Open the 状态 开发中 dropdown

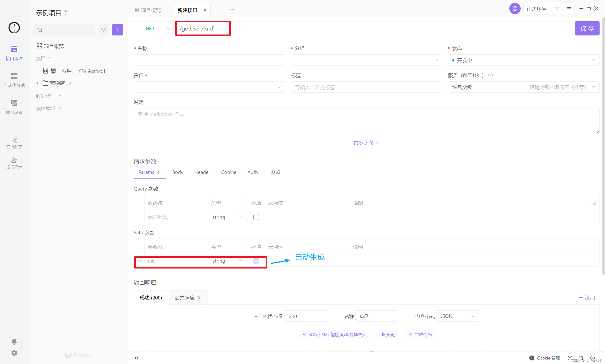(x=523, y=60)
